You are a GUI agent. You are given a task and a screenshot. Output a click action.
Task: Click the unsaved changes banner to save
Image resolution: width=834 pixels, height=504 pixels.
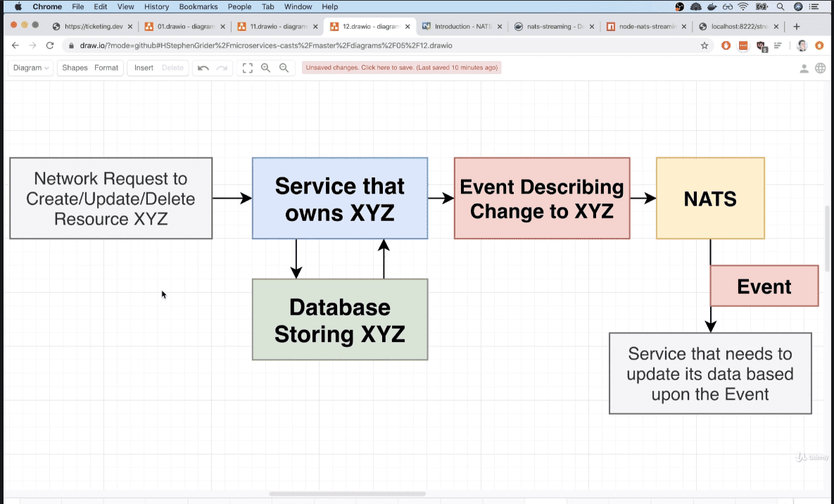pos(401,68)
